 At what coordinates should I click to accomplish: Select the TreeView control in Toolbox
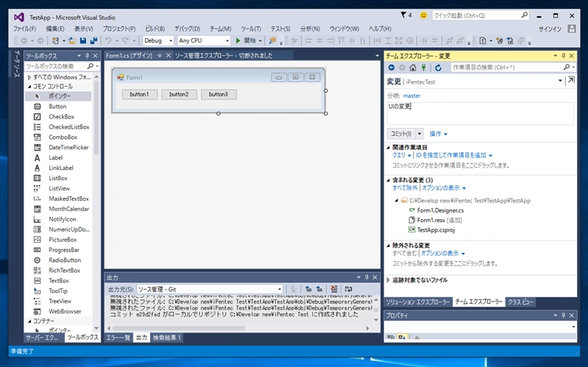58,301
